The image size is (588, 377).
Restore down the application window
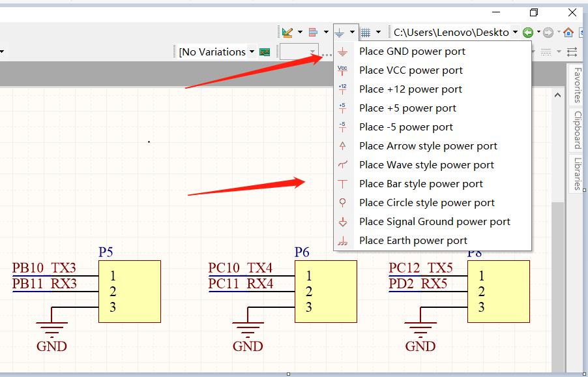[534, 12]
